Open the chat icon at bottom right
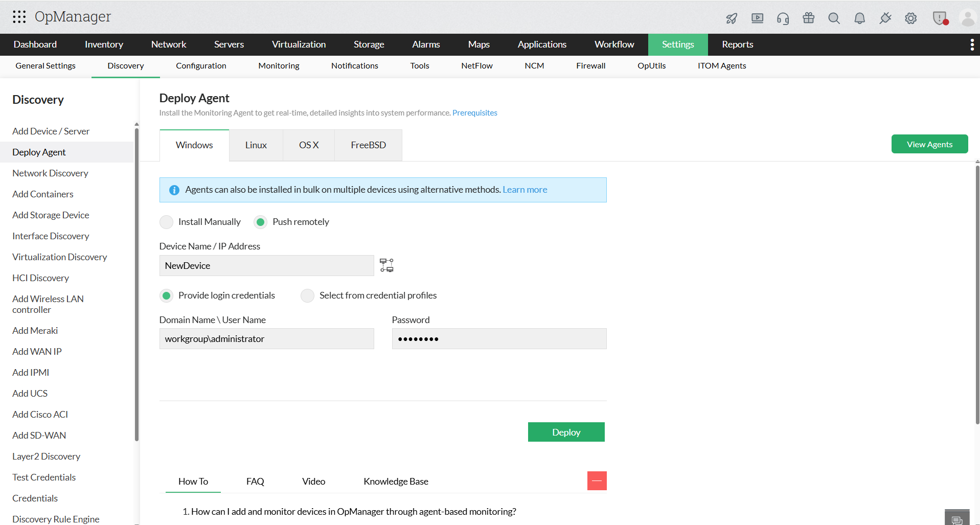The height and width of the screenshot is (525, 980). 957,518
